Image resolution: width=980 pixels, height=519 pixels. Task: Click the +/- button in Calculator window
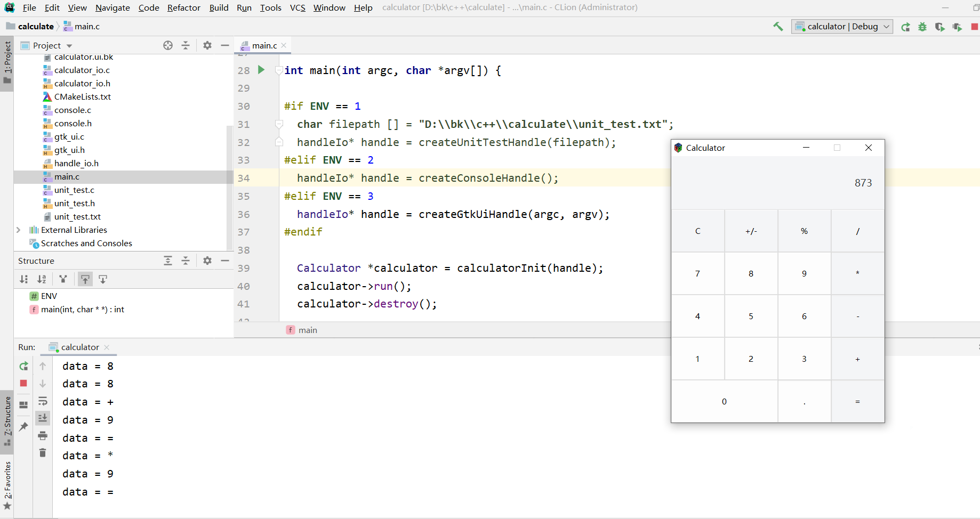pos(751,231)
